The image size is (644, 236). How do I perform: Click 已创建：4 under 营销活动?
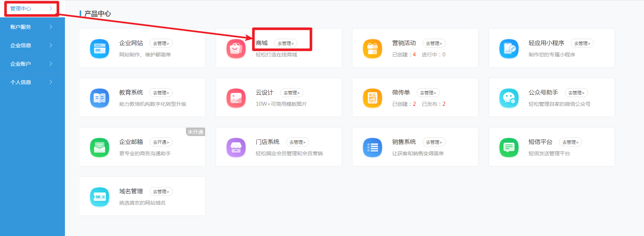click(404, 55)
